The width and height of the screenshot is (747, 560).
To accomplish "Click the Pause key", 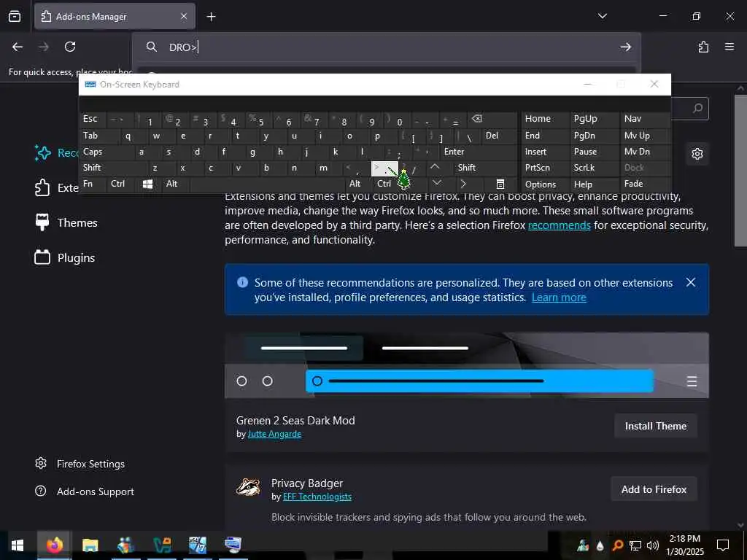I will (x=594, y=152).
